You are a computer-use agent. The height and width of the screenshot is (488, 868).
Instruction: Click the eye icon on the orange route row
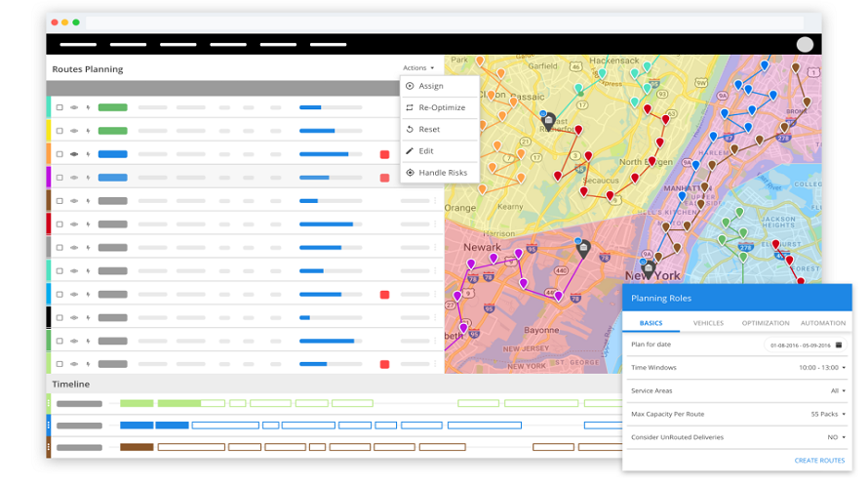(74, 154)
